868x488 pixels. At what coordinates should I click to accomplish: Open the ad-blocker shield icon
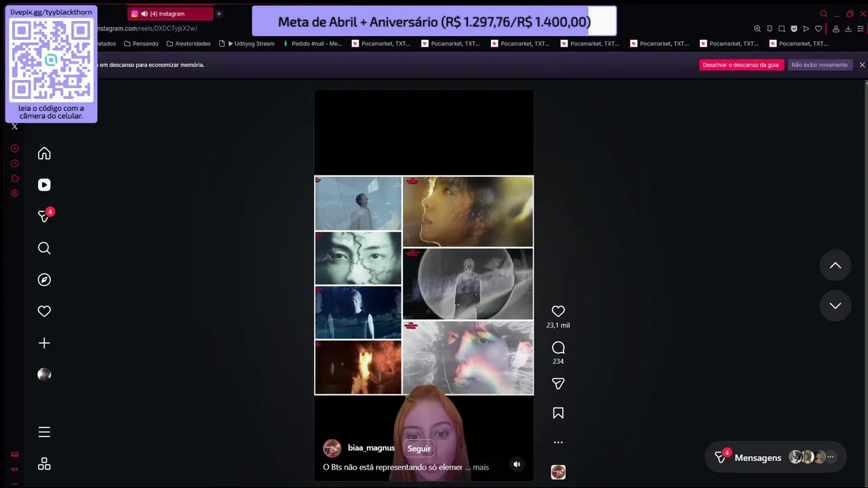click(x=793, y=28)
